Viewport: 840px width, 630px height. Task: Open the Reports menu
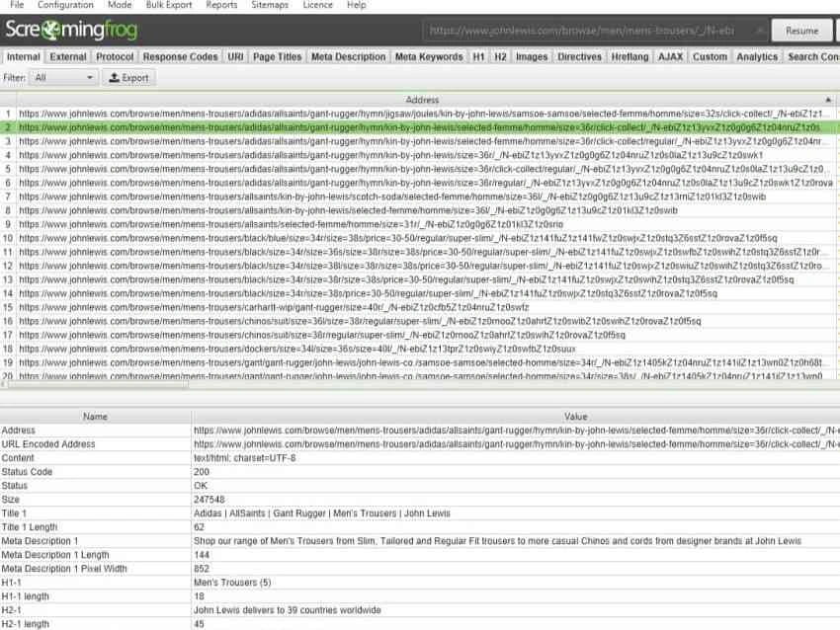click(x=221, y=5)
